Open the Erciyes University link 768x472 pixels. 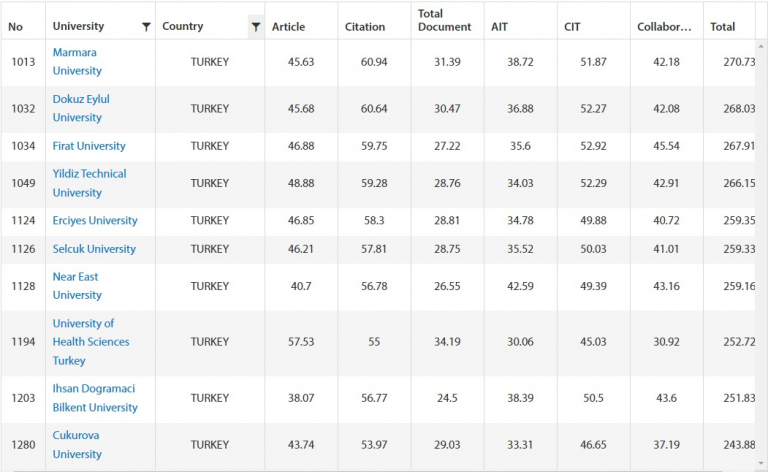[x=95, y=220]
